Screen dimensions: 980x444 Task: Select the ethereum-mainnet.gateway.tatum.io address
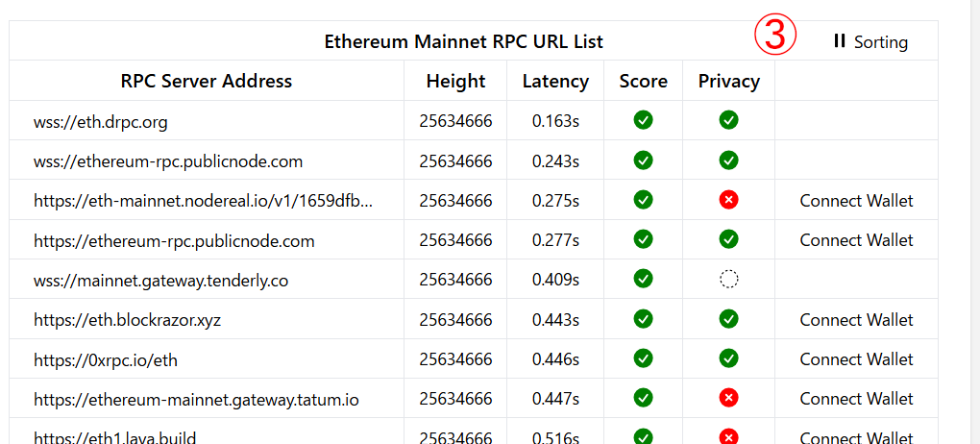[x=196, y=399]
